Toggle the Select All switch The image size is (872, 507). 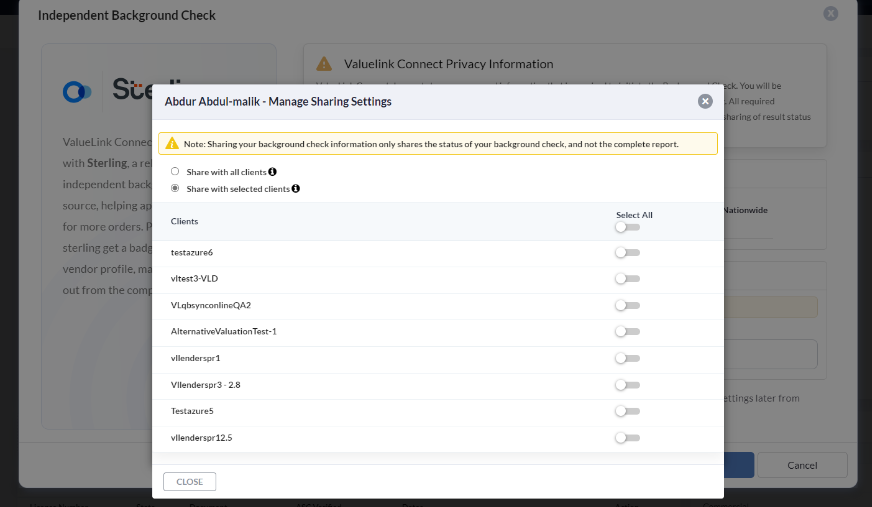627,227
